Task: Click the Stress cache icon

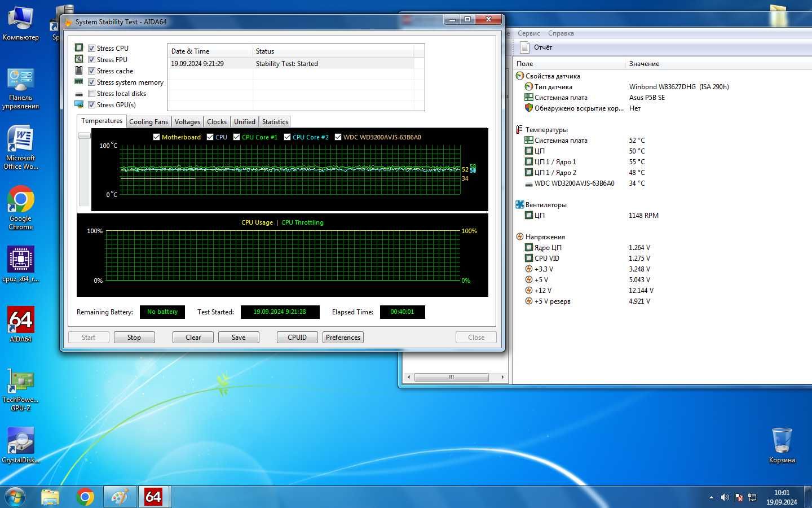Action: point(79,71)
